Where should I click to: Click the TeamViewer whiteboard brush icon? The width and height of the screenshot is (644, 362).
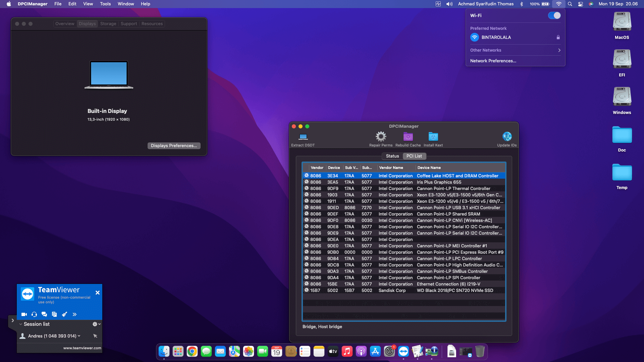pos(64,314)
